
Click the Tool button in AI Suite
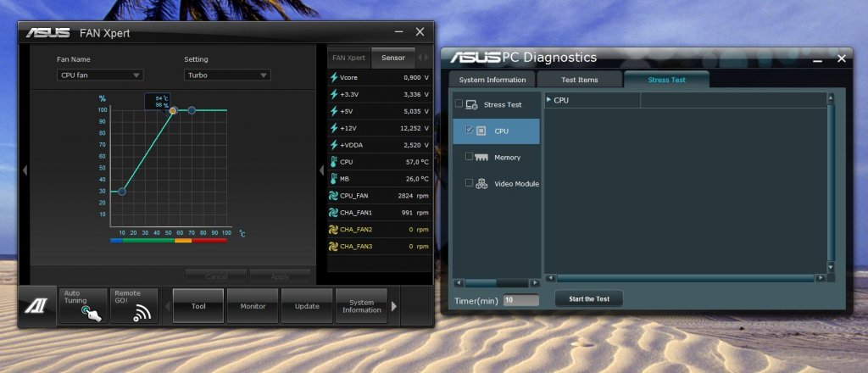[x=198, y=306]
